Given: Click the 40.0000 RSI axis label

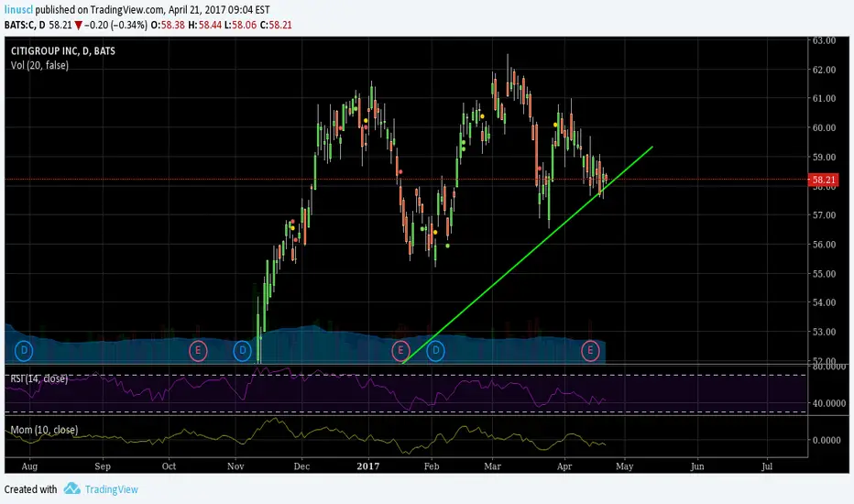Looking at the screenshot, I should [x=828, y=403].
